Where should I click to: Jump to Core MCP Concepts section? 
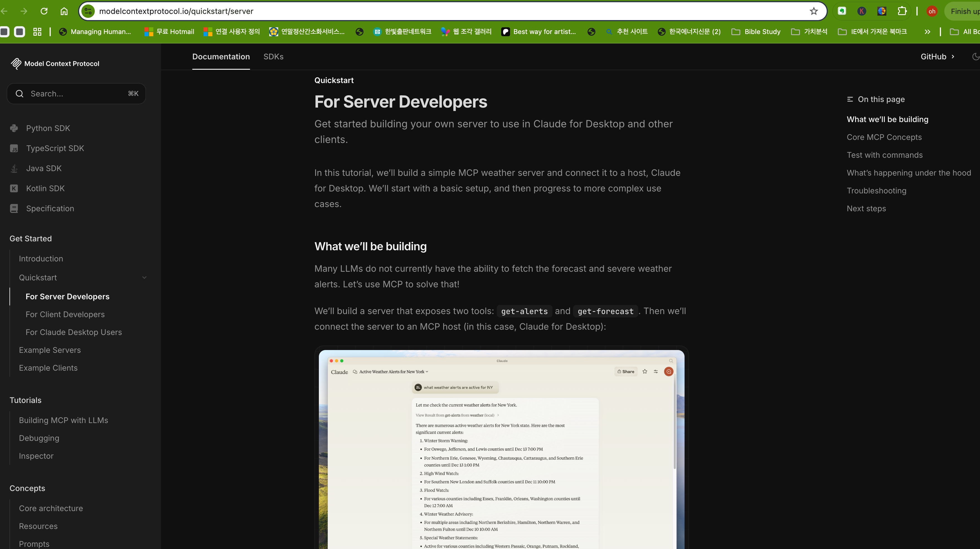[x=884, y=137]
